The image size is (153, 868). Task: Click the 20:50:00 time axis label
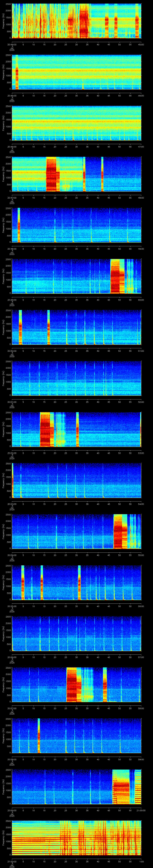pyautogui.click(x=12, y=351)
